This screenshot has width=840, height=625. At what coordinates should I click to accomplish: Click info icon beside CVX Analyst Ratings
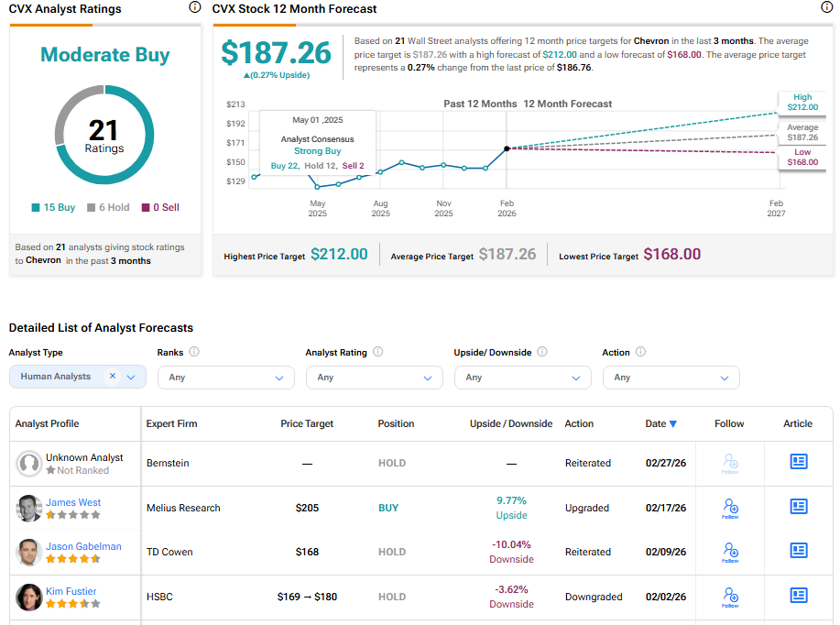tap(194, 7)
